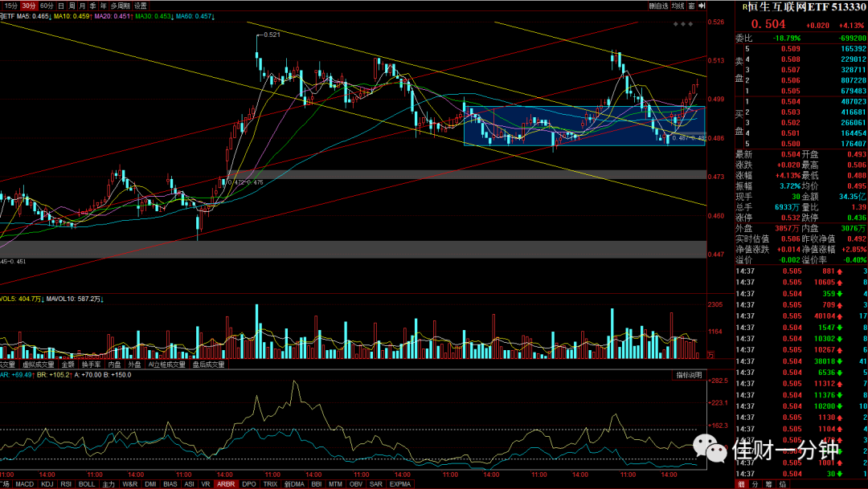Select MTM indicator tab
The image size is (868, 489).
335,484
